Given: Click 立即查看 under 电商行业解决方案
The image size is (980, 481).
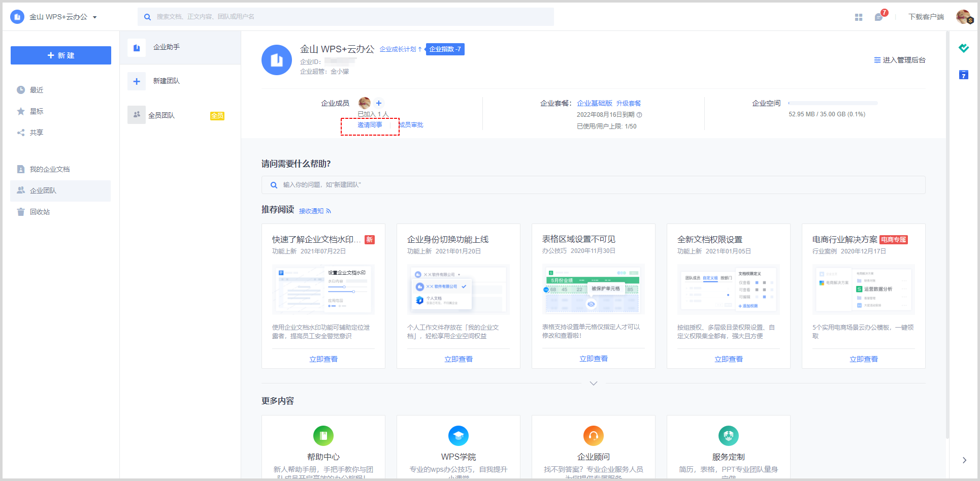Looking at the screenshot, I should coord(864,359).
